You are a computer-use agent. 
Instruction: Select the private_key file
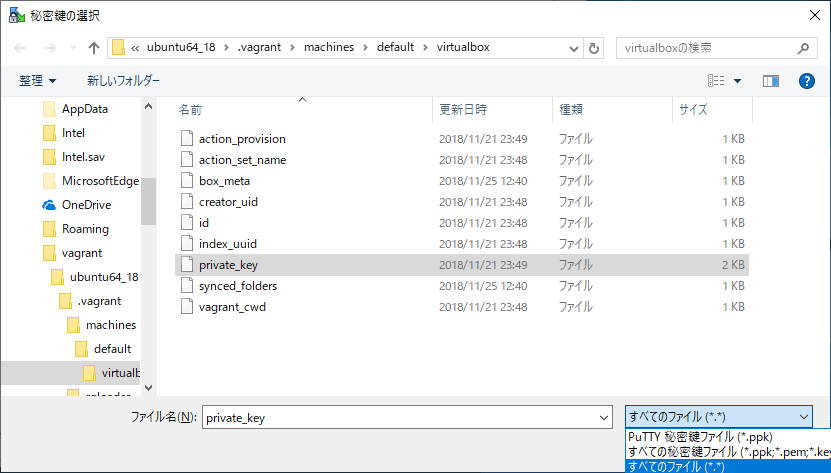pos(462,265)
